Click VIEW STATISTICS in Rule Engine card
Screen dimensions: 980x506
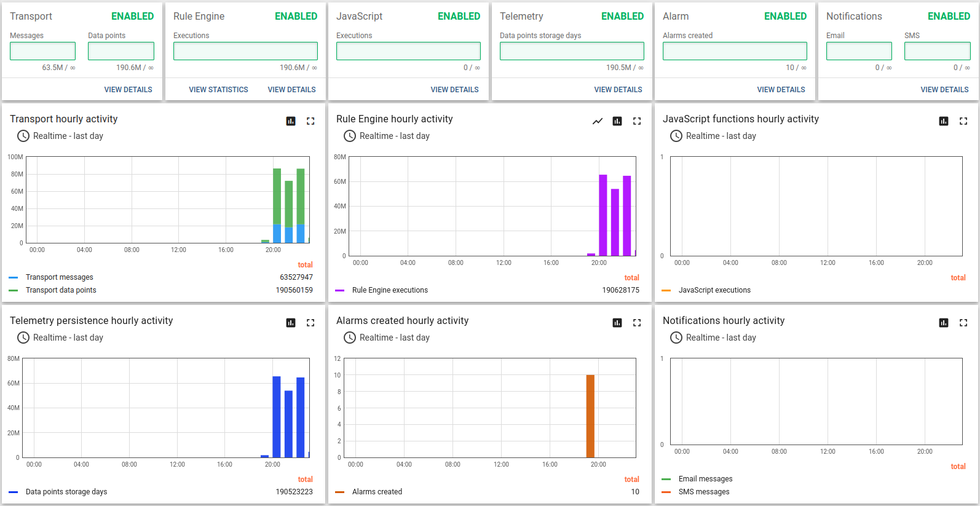pos(218,90)
